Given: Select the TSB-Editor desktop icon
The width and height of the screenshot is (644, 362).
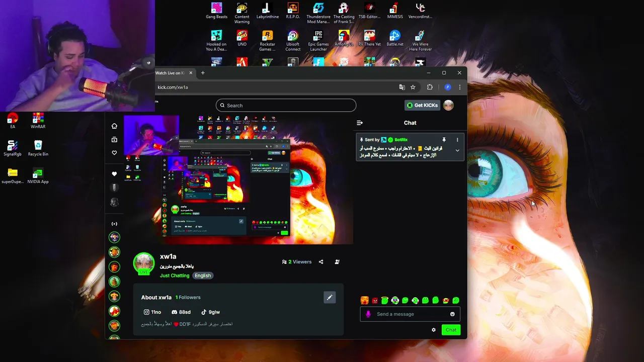Looking at the screenshot, I should tap(369, 11).
